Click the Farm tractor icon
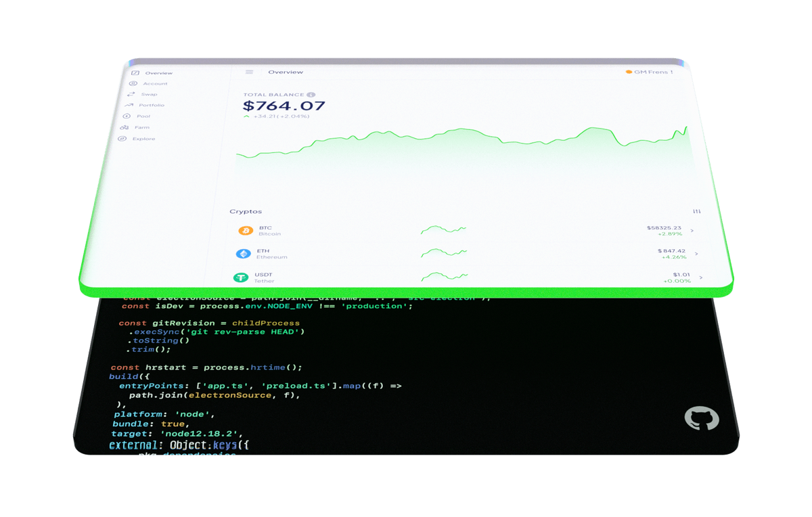This screenshot has height=517, width=812. point(125,127)
